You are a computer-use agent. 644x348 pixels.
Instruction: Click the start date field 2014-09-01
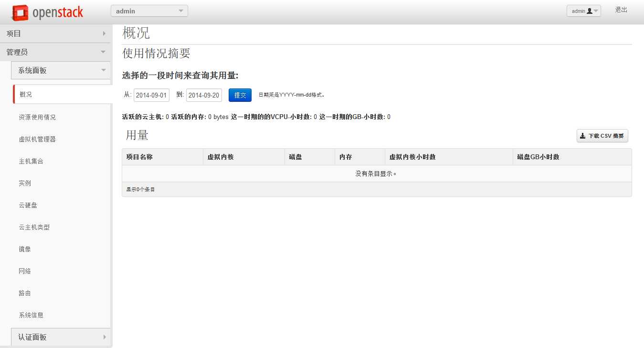tap(151, 95)
